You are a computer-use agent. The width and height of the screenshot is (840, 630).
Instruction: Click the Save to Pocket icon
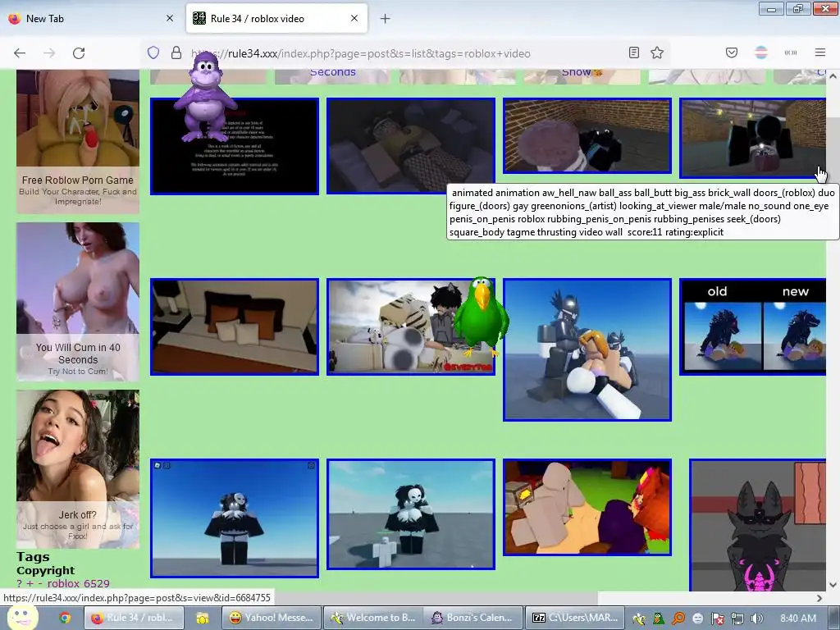[x=732, y=52]
